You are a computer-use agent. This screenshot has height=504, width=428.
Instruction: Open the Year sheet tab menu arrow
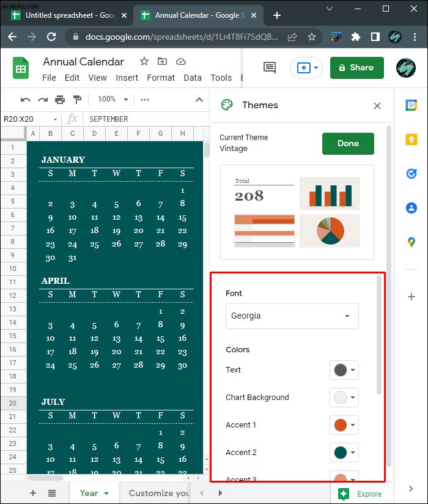tap(106, 493)
